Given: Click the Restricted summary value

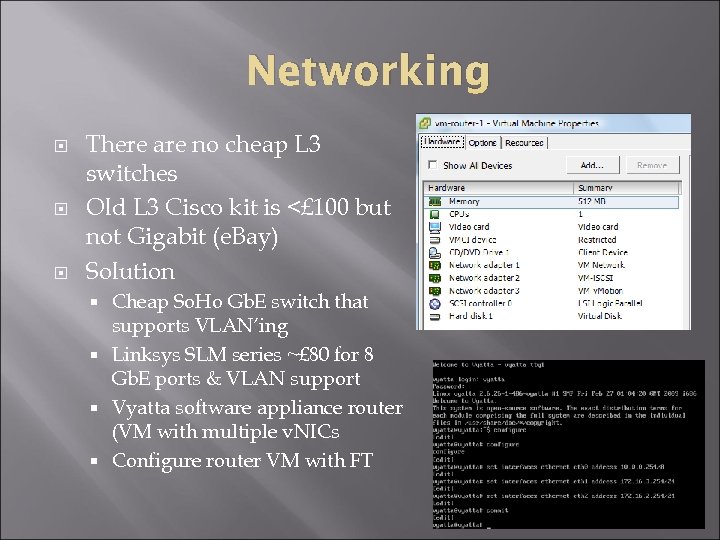Looking at the screenshot, I should tap(597, 240).
